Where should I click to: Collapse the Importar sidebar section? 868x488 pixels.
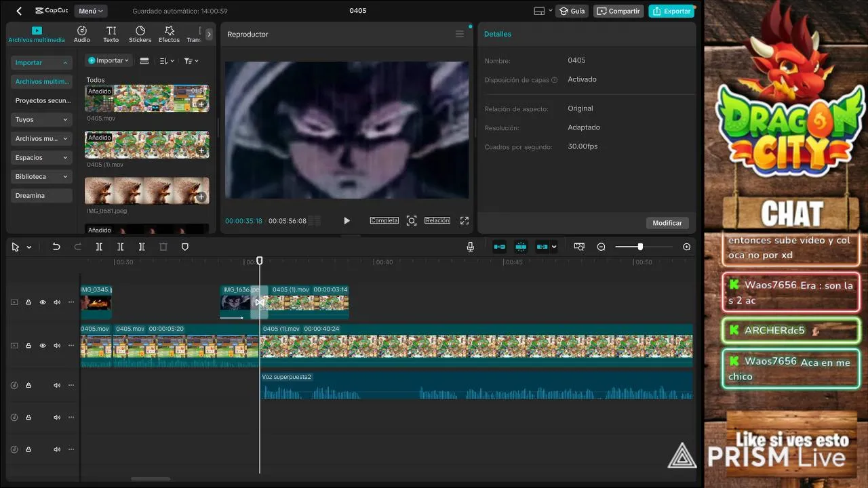coord(41,62)
